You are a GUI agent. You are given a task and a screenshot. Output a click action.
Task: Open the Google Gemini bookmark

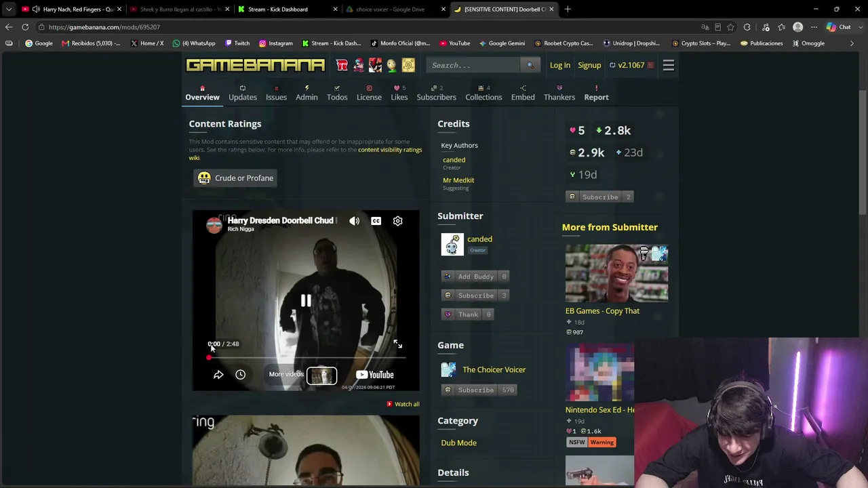click(x=502, y=43)
